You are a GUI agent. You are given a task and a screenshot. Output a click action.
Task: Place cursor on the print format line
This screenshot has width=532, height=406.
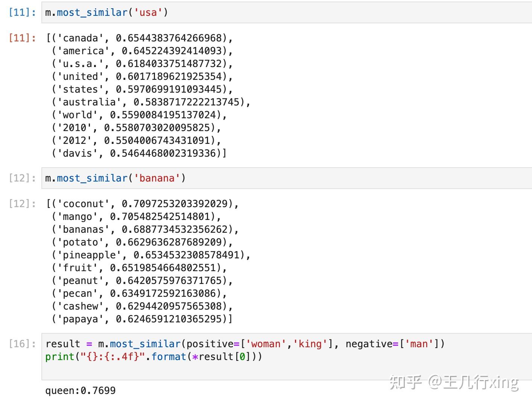click(x=154, y=357)
